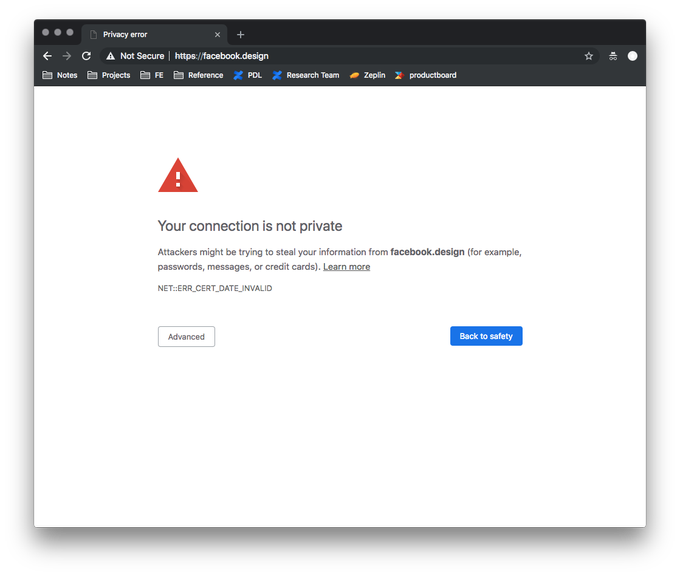Close the Privacy error tab
Image resolution: width=680 pixels, height=576 pixels.
pyautogui.click(x=217, y=35)
